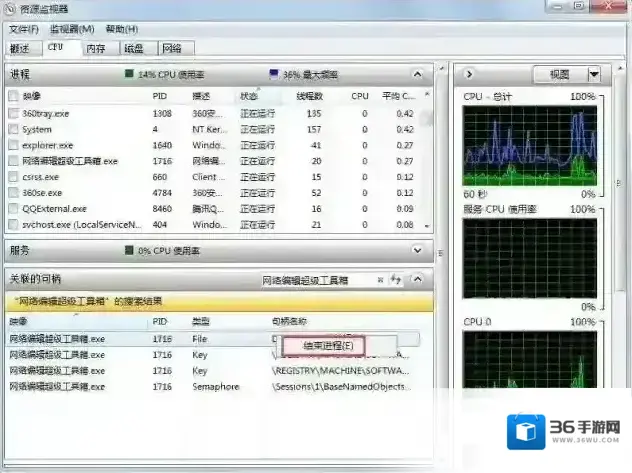Open the 监视器(M) menu
Image resolution: width=632 pixels, height=473 pixels.
[x=72, y=29]
